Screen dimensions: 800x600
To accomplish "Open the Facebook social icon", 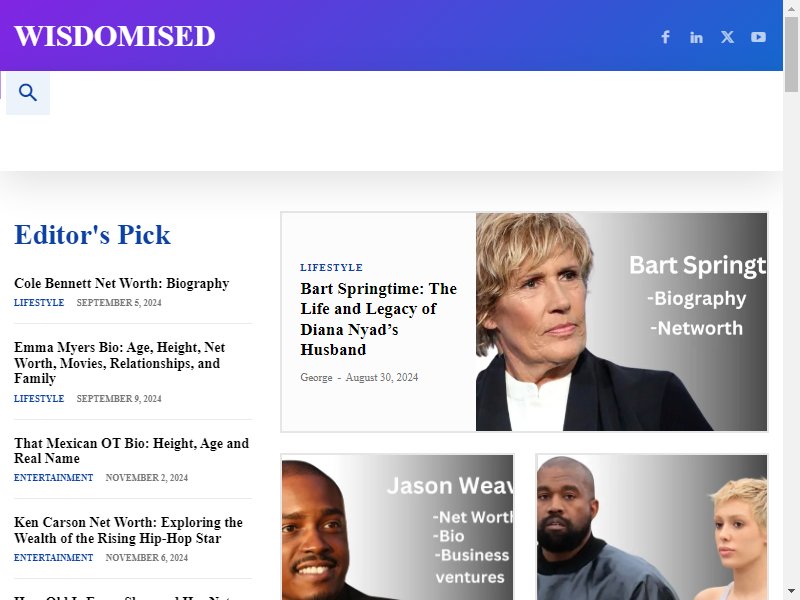I will point(665,37).
